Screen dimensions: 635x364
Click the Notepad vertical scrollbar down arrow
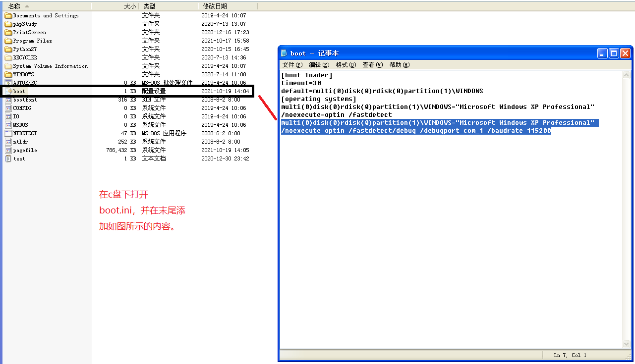[x=626, y=343]
